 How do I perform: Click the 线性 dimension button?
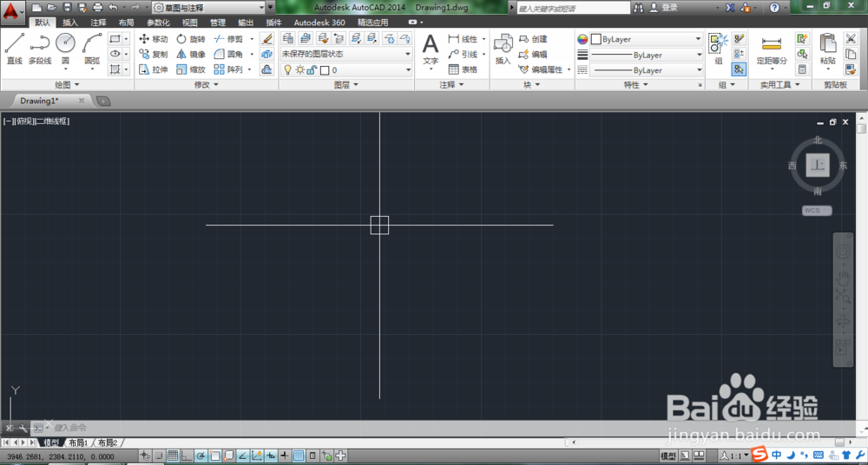pos(463,39)
